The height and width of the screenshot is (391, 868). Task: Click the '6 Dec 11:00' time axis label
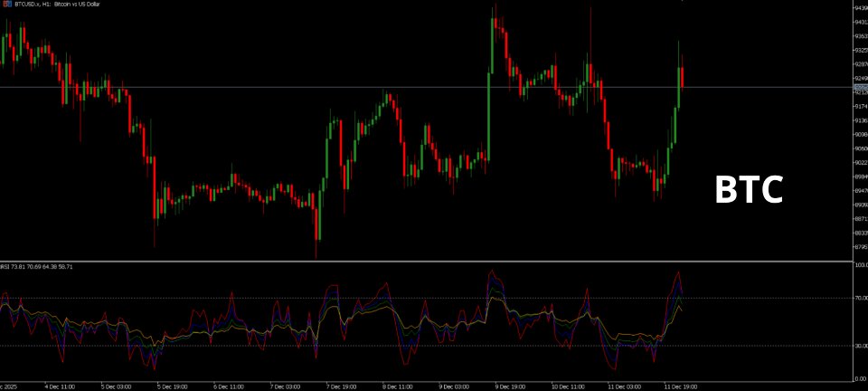(228, 386)
